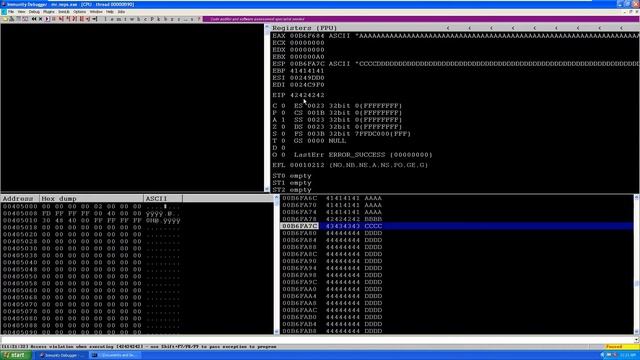Select the EBP 41414141 register line
This screenshot has height=360, width=640.
[x=298, y=71]
